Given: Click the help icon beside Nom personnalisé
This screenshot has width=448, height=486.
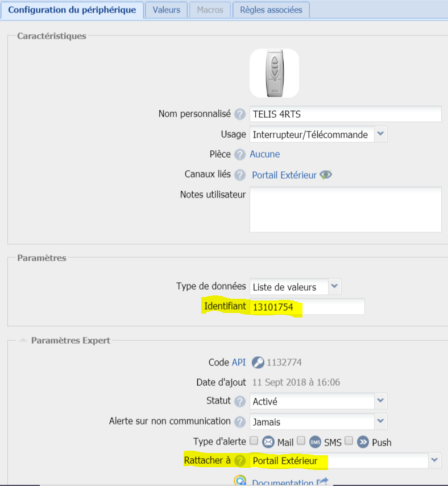Looking at the screenshot, I should (x=240, y=114).
